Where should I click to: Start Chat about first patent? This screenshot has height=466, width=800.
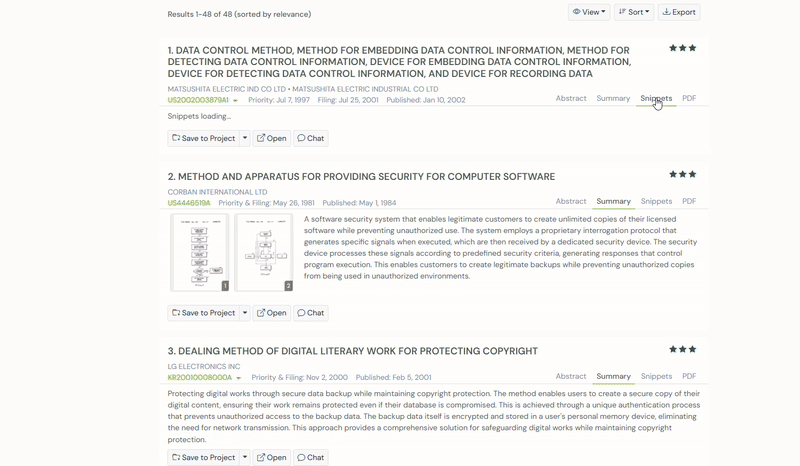pos(311,139)
